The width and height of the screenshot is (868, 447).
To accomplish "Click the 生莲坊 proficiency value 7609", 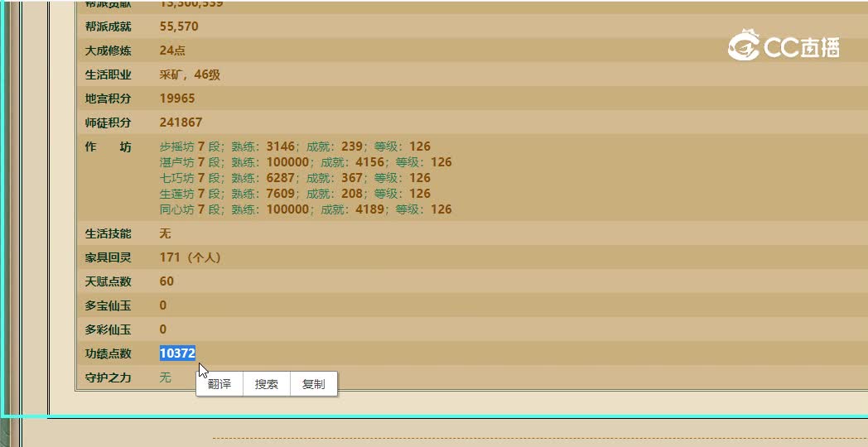I will pyautogui.click(x=280, y=193).
